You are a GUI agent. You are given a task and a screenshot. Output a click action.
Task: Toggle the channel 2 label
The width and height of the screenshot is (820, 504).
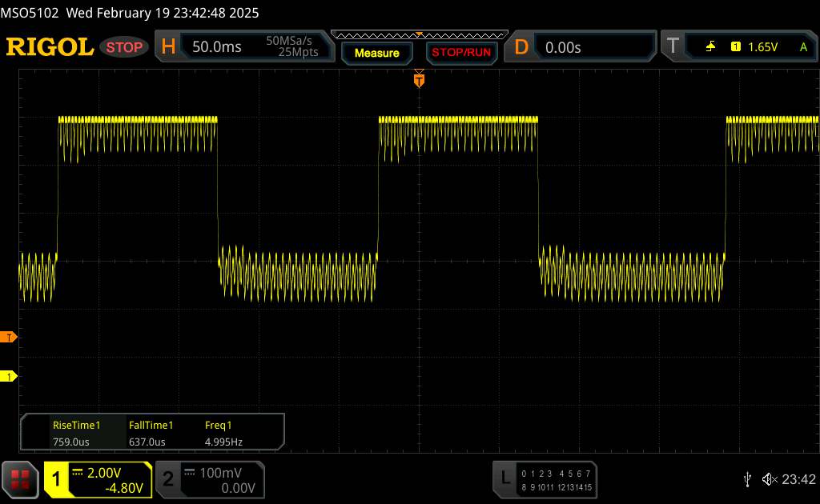[168, 479]
